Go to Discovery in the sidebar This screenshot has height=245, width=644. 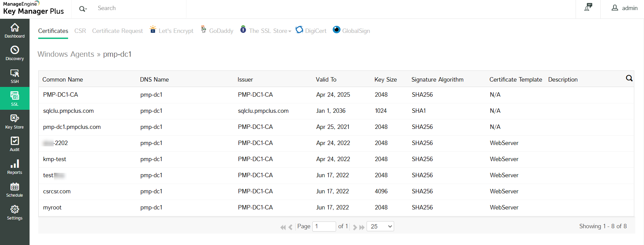coord(15,53)
